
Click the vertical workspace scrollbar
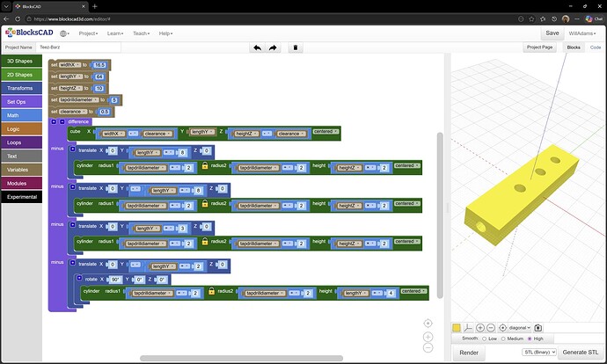(440, 215)
